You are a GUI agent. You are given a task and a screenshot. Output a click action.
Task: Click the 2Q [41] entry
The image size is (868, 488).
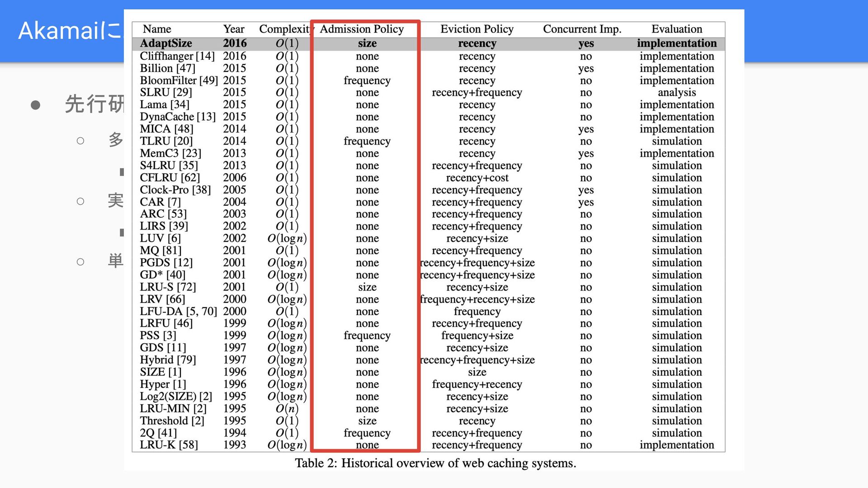click(158, 433)
